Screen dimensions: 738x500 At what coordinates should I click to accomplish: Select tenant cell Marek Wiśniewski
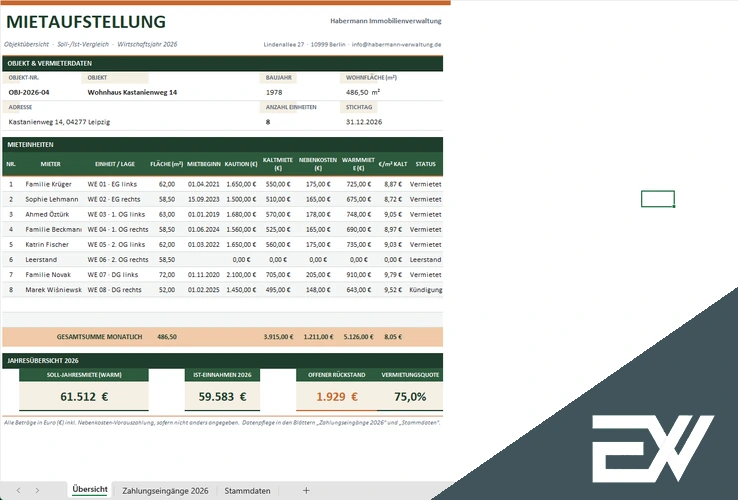53,290
